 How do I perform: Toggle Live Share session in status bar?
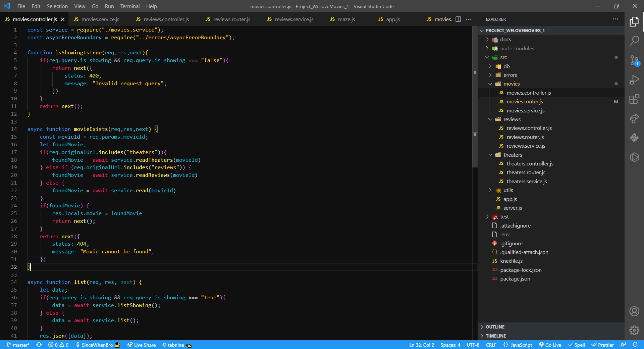point(142,345)
